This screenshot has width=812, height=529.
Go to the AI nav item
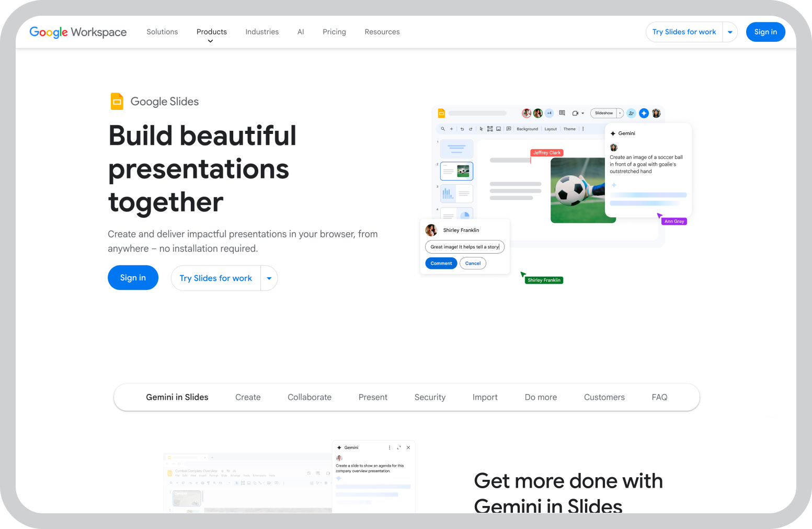pos(301,32)
